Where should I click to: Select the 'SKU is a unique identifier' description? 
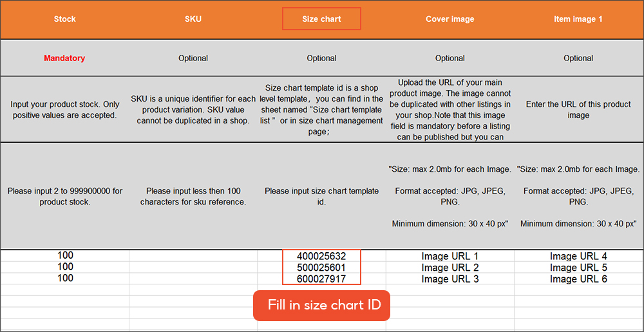tap(193, 109)
